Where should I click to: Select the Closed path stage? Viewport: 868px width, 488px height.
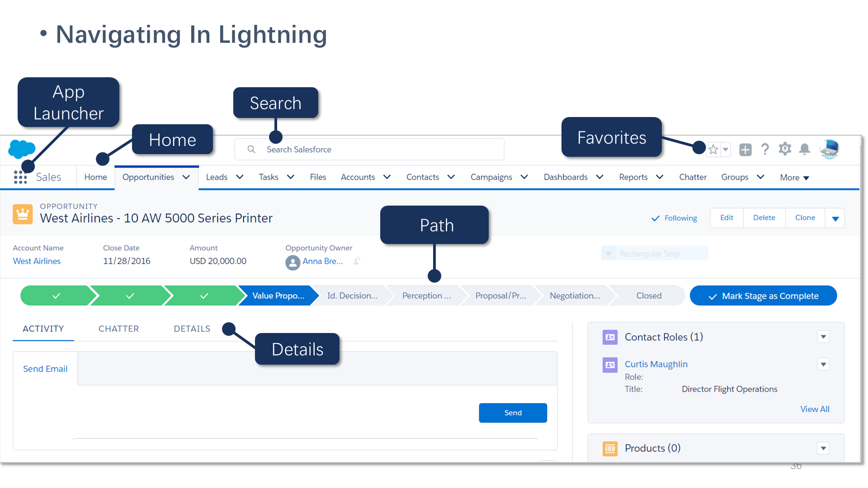[649, 296]
